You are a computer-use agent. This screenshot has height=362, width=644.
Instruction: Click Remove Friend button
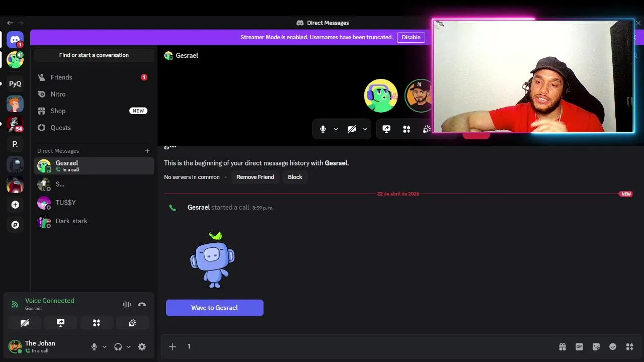pyautogui.click(x=255, y=177)
